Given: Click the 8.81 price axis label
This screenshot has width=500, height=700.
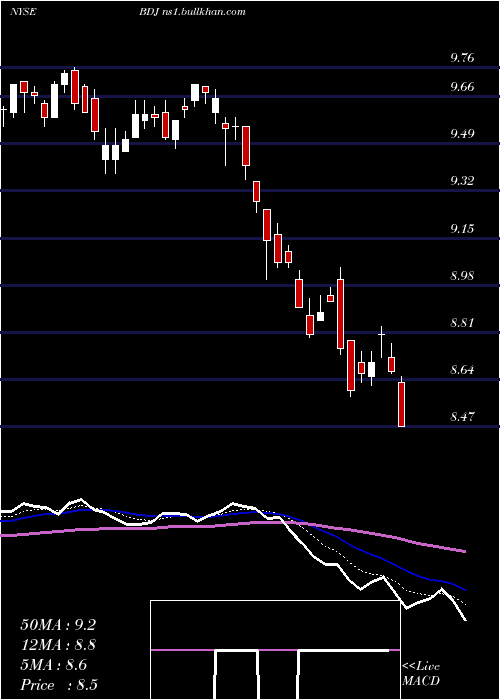Looking at the screenshot, I should [x=462, y=322].
